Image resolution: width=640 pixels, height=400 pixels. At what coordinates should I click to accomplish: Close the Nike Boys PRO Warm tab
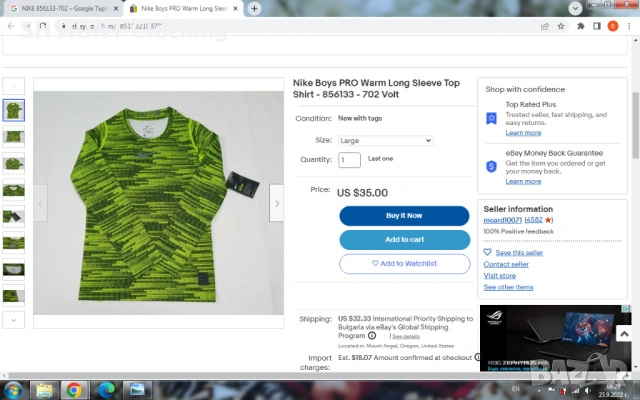236,9
